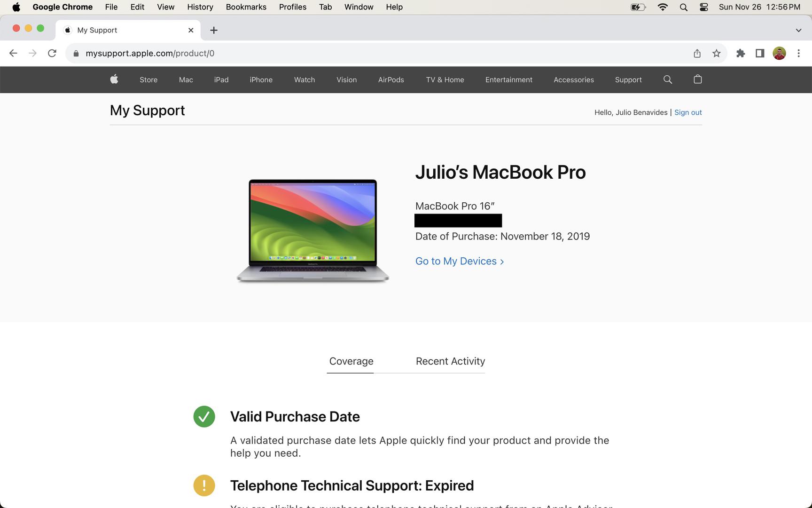Open Spotlight search in menu bar

[x=684, y=7]
